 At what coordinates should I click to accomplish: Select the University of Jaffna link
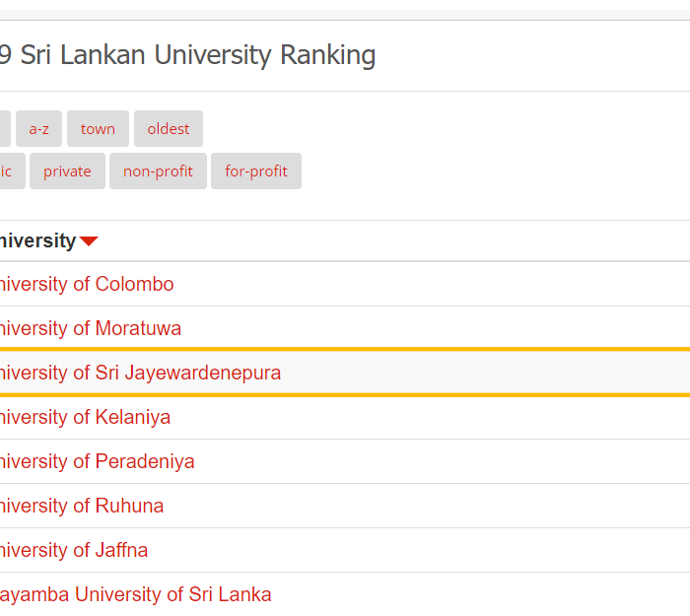tap(73, 550)
